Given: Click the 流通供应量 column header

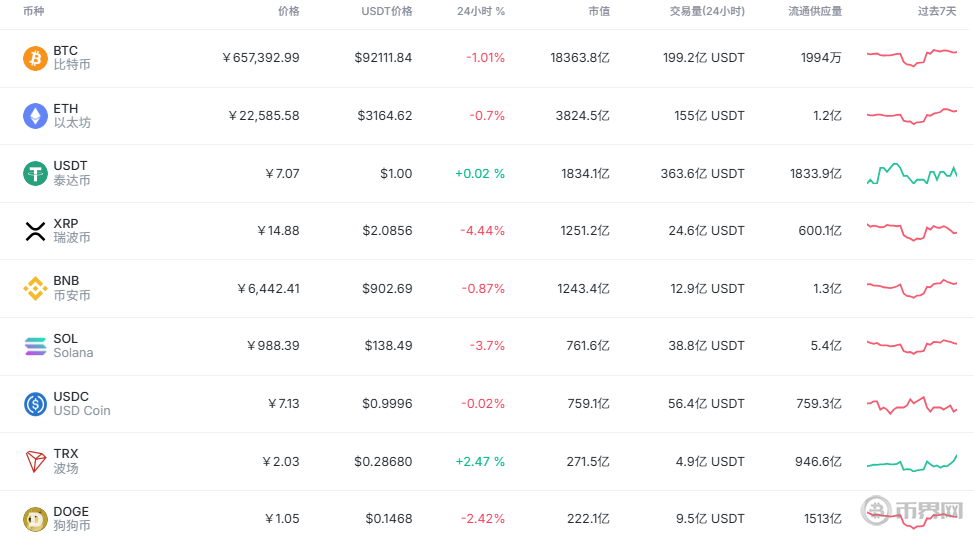Looking at the screenshot, I should click(x=814, y=12).
